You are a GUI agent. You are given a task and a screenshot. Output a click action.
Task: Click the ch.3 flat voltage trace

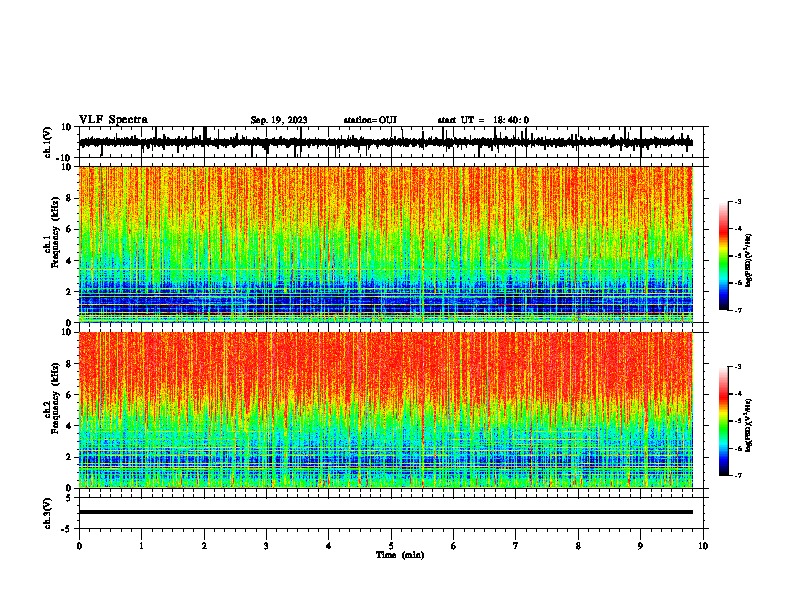point(386,512)
